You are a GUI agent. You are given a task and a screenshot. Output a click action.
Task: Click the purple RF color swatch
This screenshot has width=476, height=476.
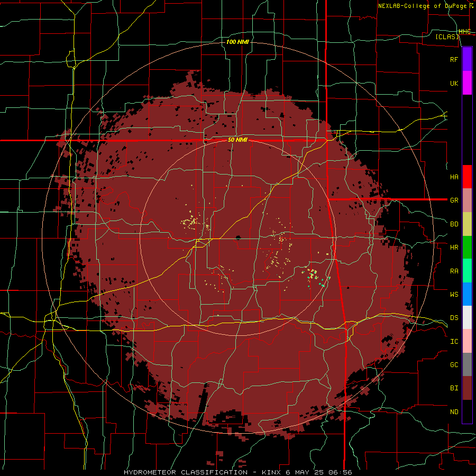click(467, 59)
